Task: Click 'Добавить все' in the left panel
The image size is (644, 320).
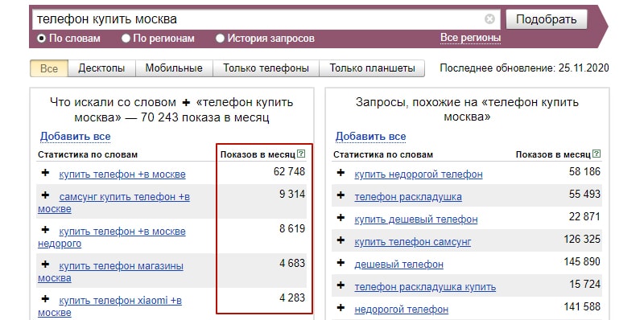Action: click(75, 136)
